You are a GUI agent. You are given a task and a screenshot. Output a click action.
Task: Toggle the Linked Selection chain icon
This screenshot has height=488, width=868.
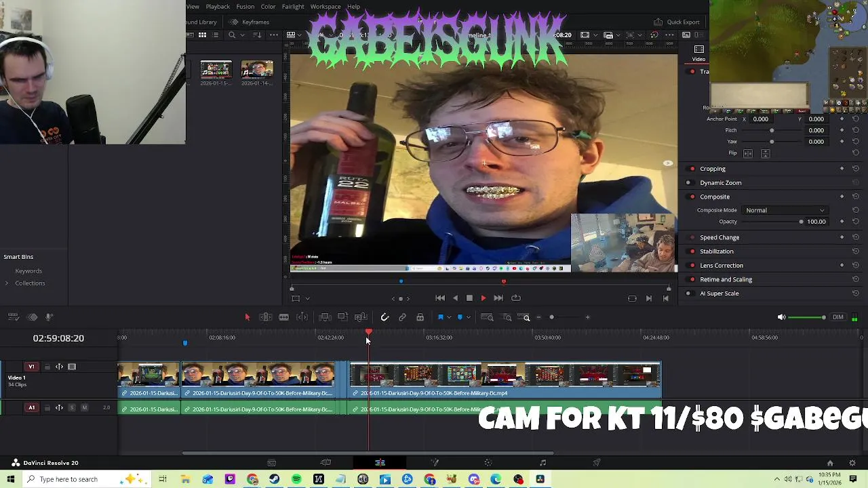point(402,317)
